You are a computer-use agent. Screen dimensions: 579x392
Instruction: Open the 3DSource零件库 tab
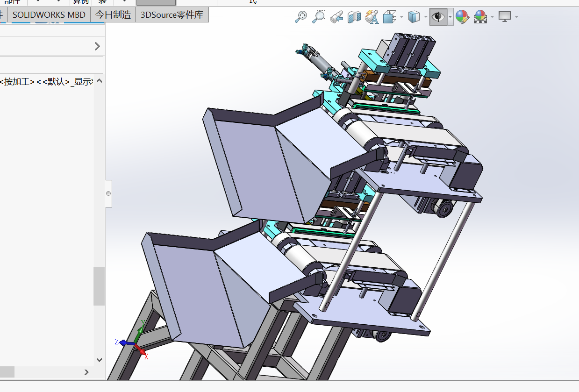pos(172,14)
